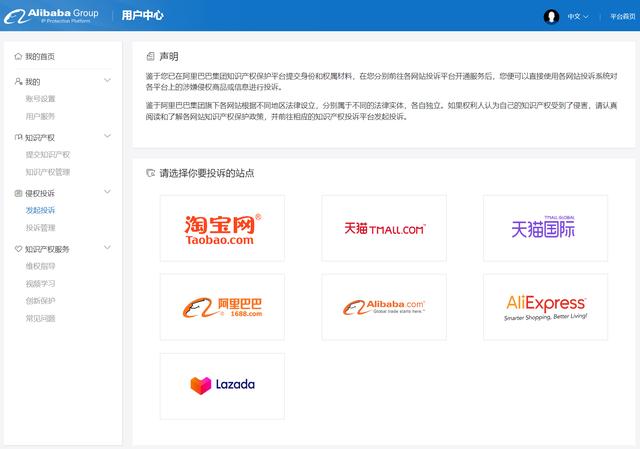Click the 用户中心 header title

[x=142, y=16]
